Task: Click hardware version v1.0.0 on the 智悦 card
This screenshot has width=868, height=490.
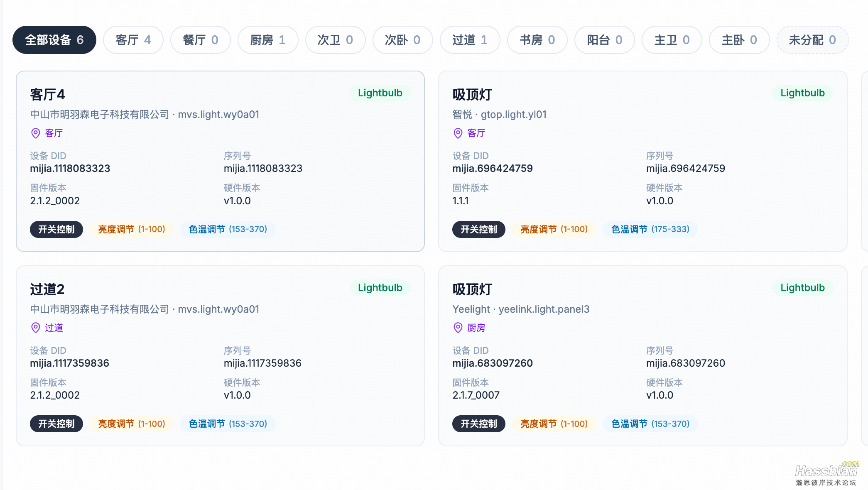Action: pos(660,201)
